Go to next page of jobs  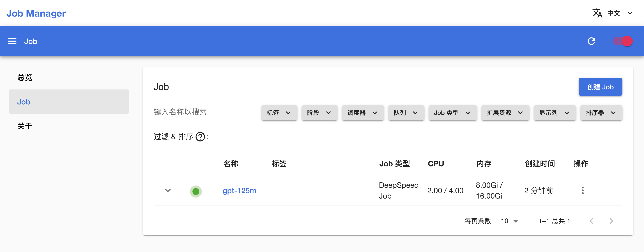tap(611, 221)
